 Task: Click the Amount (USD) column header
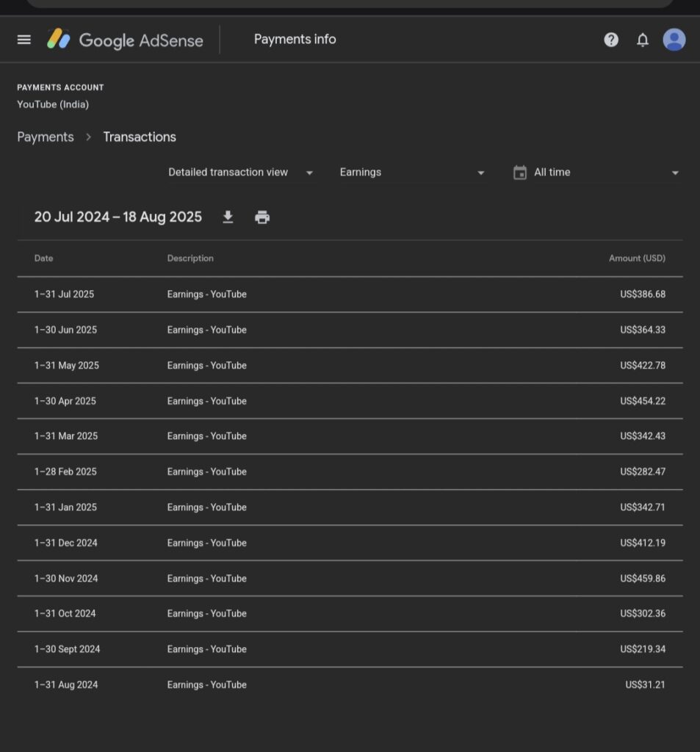[637, 258]
